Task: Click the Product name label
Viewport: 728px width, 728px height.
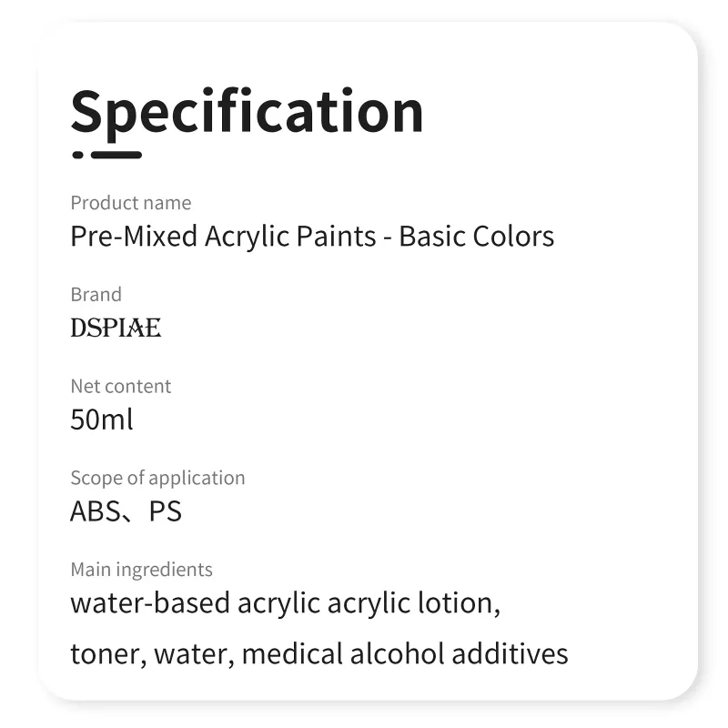Action: tap(130, 203)
